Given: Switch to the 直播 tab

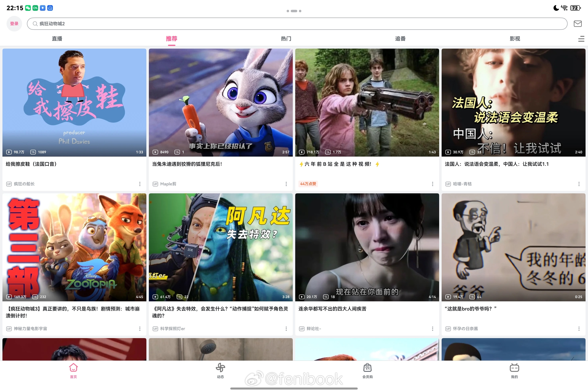Looking at the screenshot, I should tap(57, 39).
